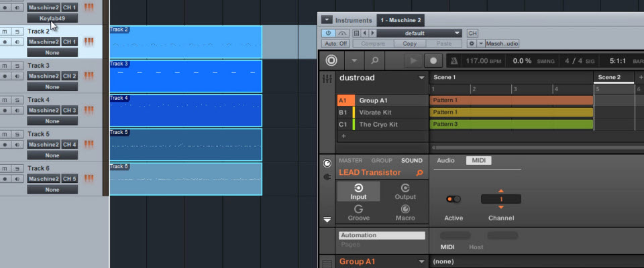644x268 pixels.
Task: Solo Track 2
Action: coord(17,31)
